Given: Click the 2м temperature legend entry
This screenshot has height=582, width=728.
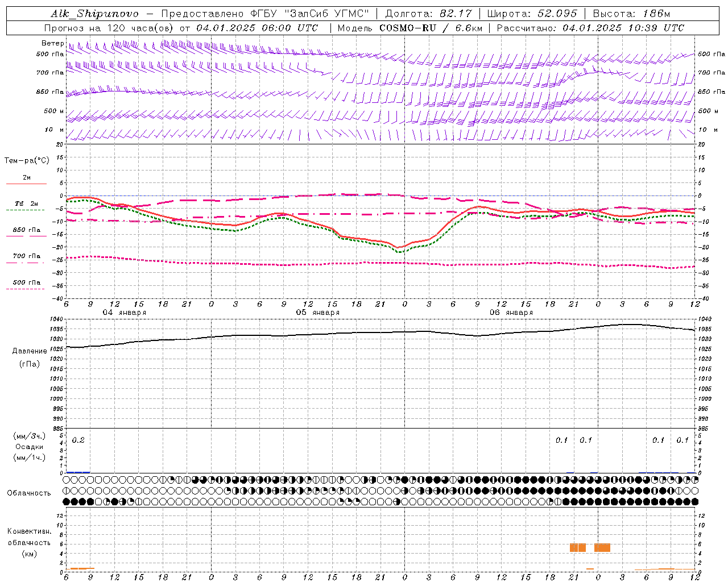Looking at the screenshot, I should click(x=27, y=178).
